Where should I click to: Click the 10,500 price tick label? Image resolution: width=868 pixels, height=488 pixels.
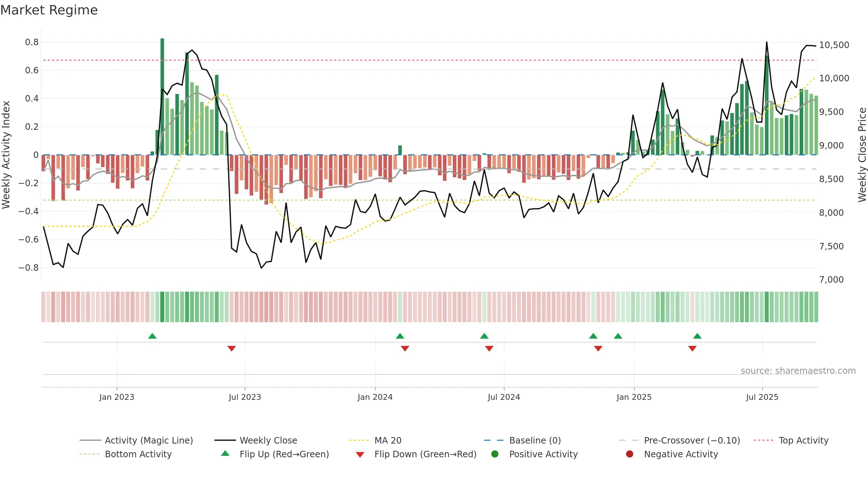(x=834, y=45)
